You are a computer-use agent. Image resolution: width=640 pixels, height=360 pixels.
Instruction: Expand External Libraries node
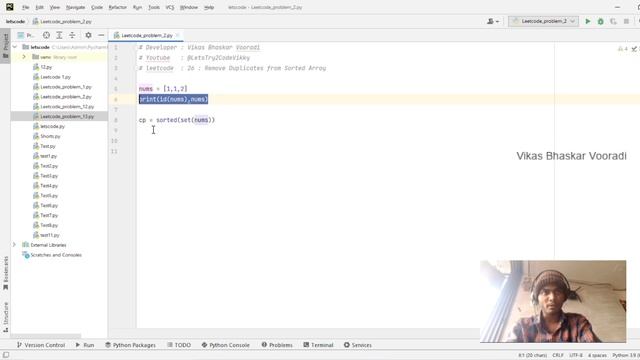[14, 245]
